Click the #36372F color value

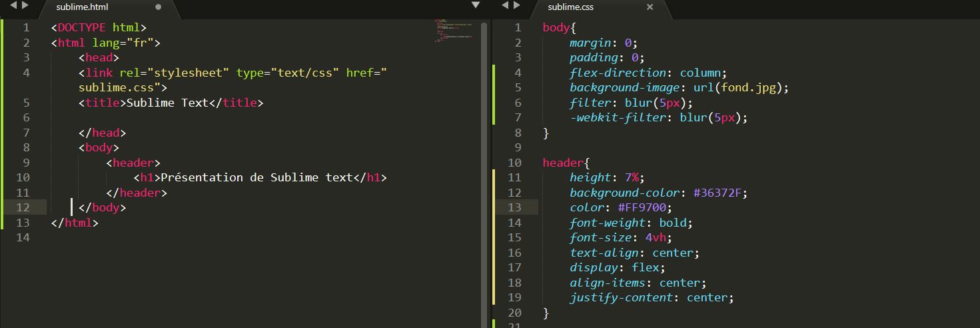[717, 193]
